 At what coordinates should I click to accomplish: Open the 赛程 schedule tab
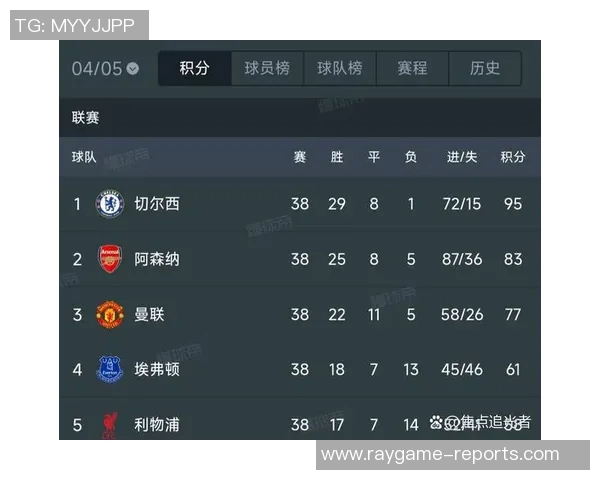[x=412, y=68]
